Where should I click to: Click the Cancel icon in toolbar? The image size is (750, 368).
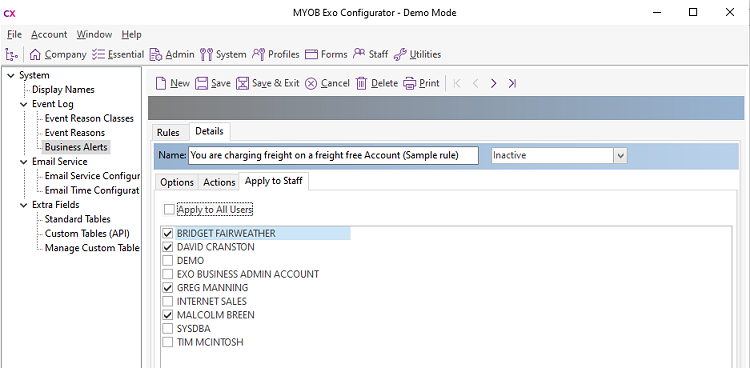[311, 83]
